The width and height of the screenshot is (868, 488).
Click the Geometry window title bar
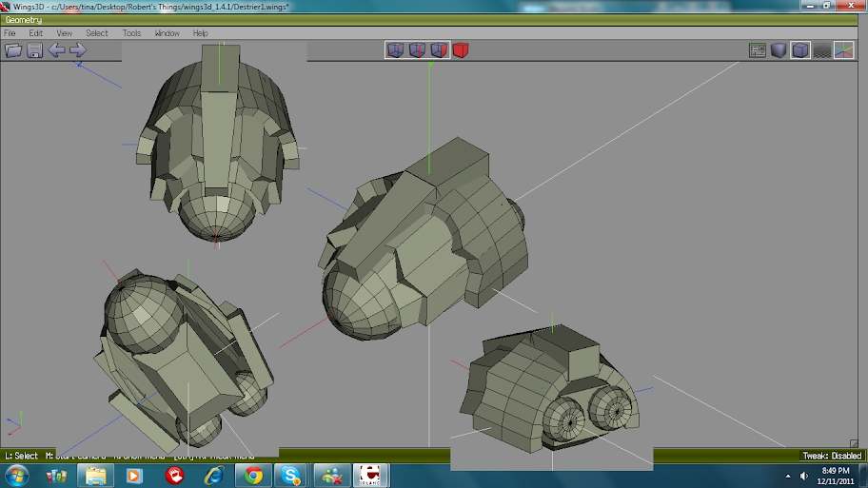(x=429, y=20)
